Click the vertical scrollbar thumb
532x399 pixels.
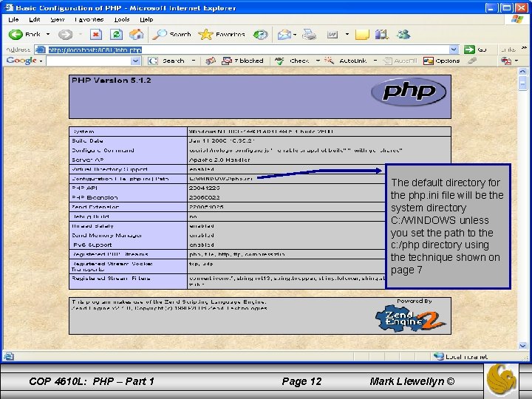point(522,83)
